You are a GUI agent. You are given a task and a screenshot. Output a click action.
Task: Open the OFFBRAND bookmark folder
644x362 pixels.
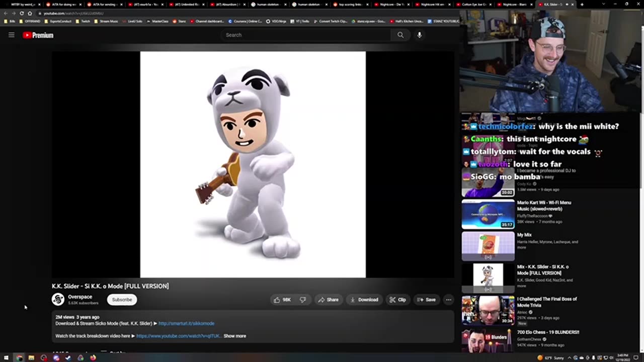[31, 21]
